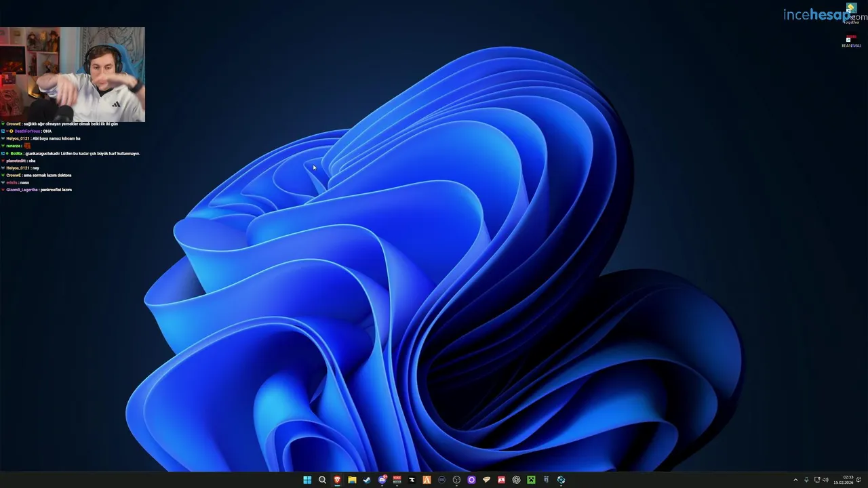The width and height of the screenshot is (868, 488).
Task: Open taskbar Search magnifier
Action: pyautogui.click(x=322, y=480)
